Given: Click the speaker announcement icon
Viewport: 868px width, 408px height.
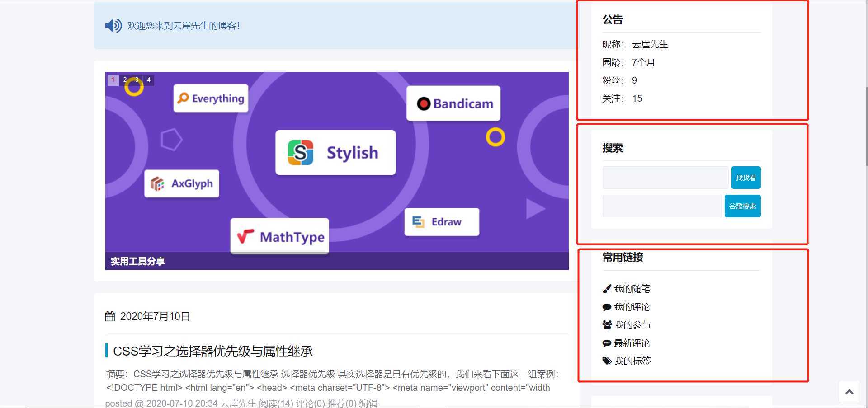Looking at the screenshot, I should click(x=113, y=26).
